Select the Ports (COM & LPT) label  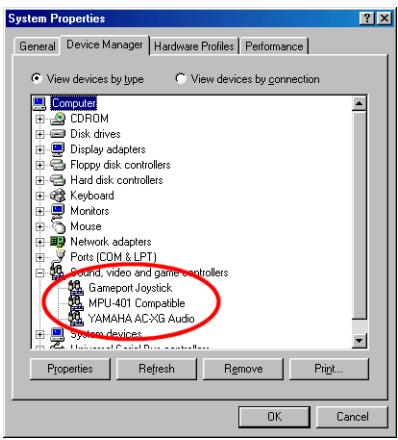[x=113, y=257]
